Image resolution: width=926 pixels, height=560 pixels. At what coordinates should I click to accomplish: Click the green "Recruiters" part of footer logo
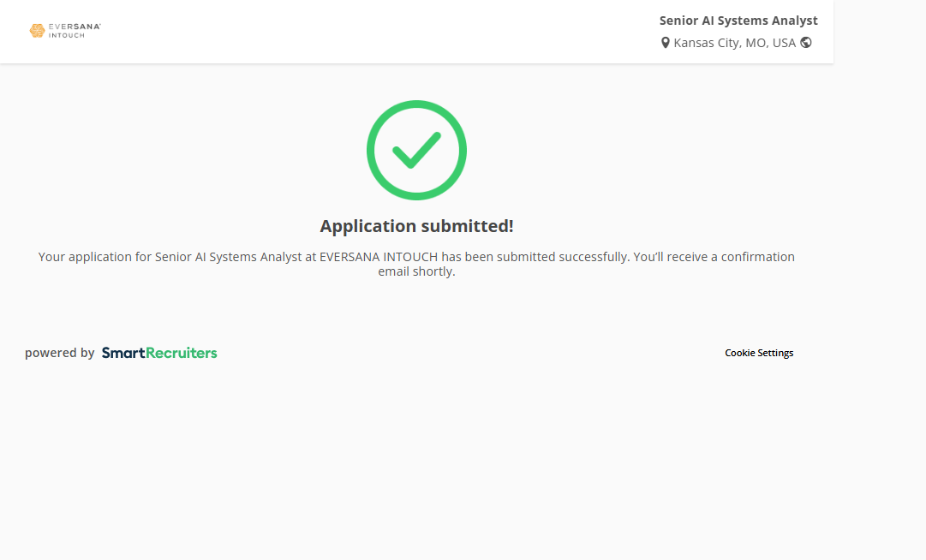181,353
